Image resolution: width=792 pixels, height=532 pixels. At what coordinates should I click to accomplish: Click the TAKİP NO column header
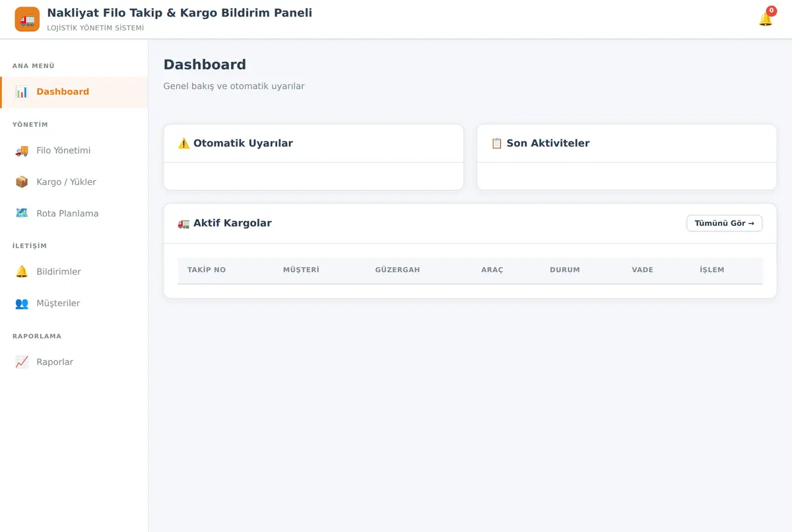[207, 270]
